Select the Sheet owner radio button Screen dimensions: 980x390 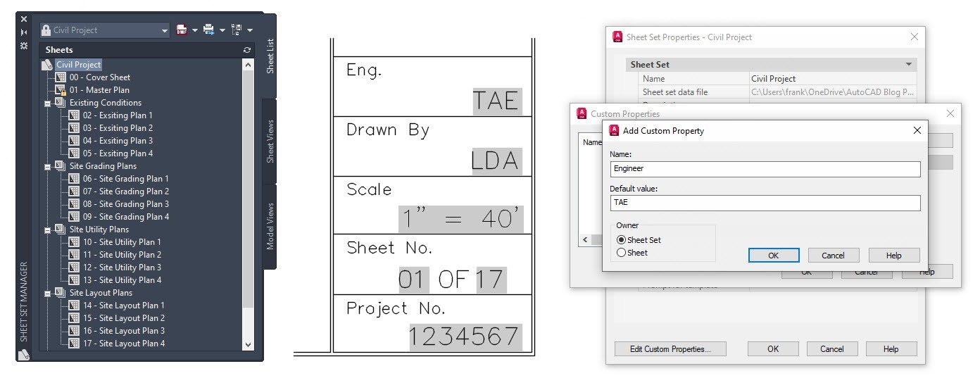(621, 253)
